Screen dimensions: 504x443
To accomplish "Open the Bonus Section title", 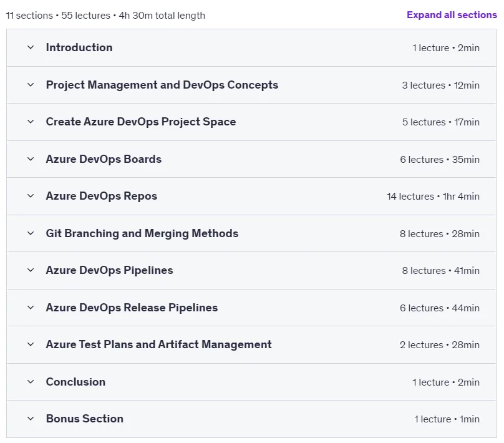I will (85, 419).
